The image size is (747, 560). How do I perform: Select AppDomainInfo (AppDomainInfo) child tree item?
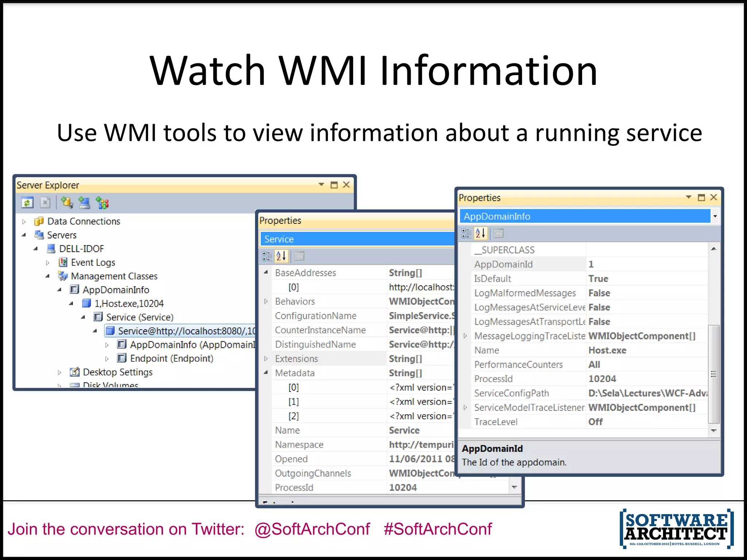(192, 345)
